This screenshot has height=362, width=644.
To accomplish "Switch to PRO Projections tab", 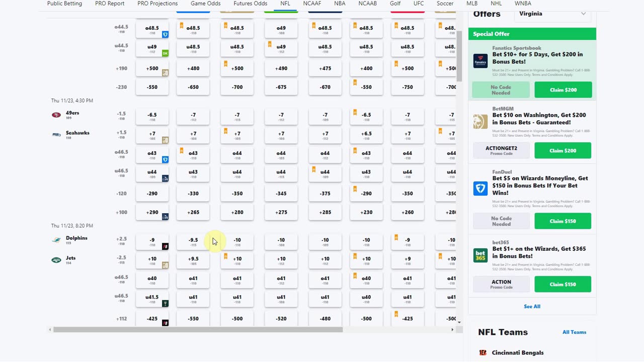I will click(157, 4).
